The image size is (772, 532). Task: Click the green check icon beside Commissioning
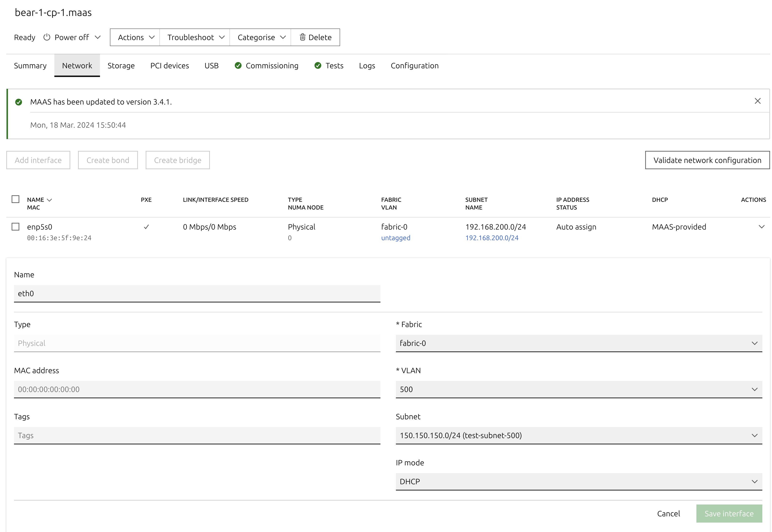tap(238, 66)
